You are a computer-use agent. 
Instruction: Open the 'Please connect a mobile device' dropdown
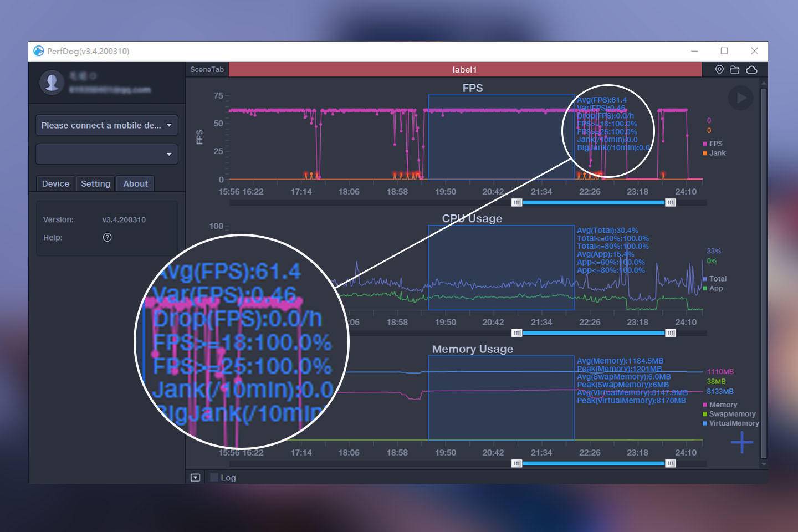[x=106, y=125]
